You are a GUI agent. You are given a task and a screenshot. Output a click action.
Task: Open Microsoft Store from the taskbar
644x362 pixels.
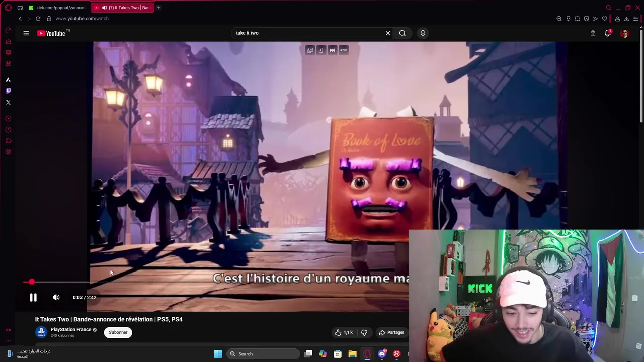[x=338, y=354]
